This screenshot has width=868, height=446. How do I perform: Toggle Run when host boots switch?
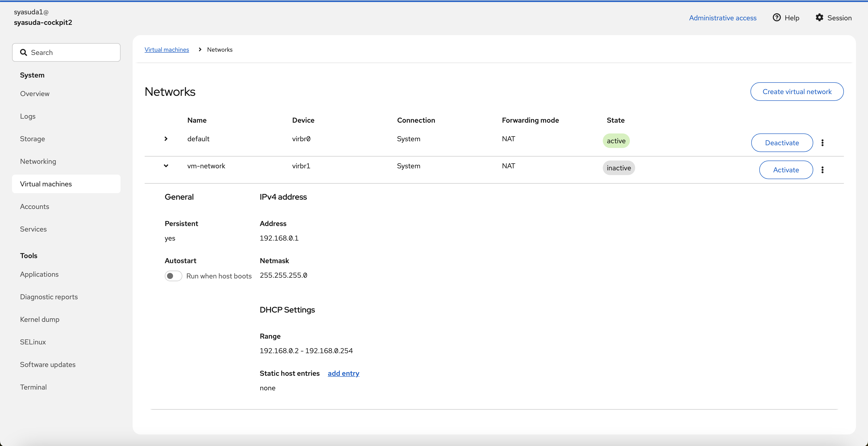tap(173, 276)
